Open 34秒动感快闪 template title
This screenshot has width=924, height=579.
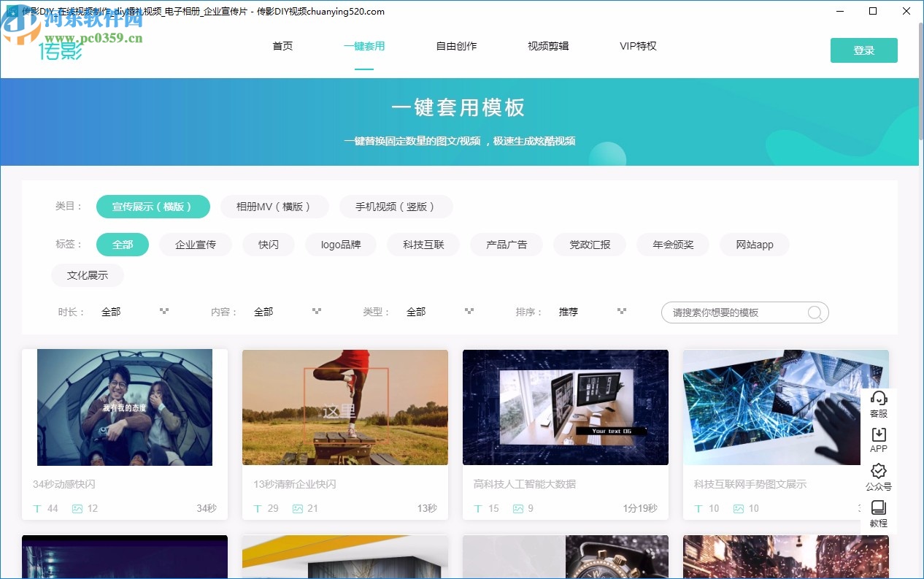[x=64, y=484]
